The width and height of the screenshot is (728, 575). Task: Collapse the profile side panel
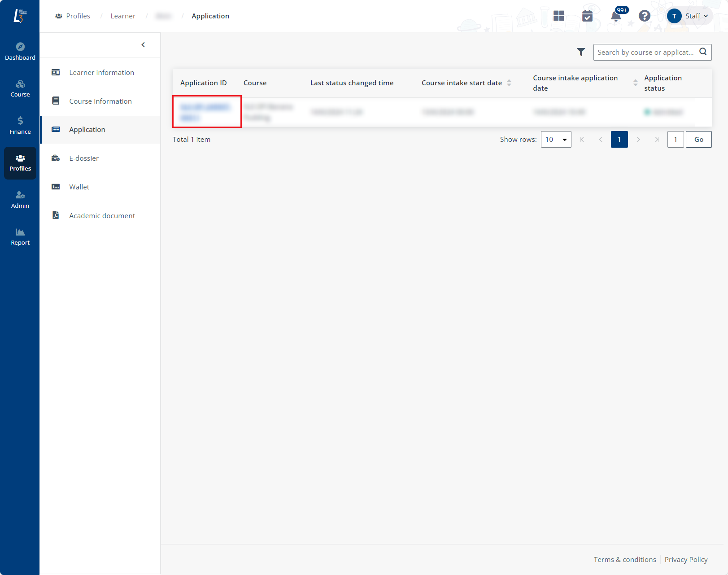click(x=143, y=44)
